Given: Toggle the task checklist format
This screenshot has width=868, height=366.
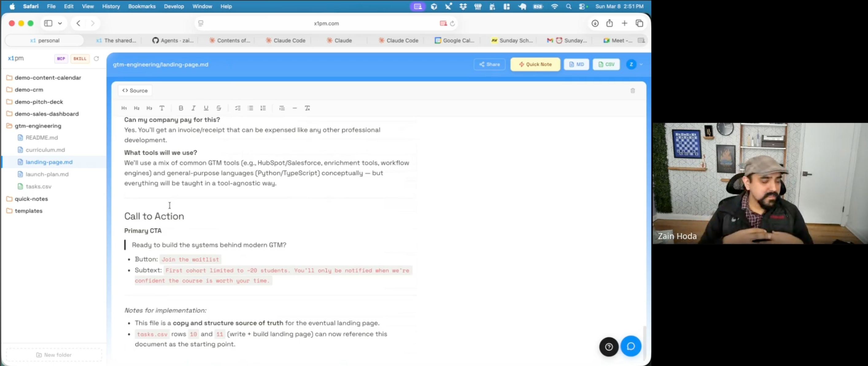Looking at the screenshot, I should click(x=238, y=108).
